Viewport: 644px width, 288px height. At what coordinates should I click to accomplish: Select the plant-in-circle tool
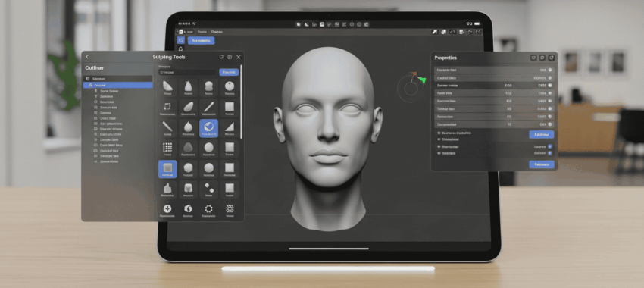(x=167, y=210)
